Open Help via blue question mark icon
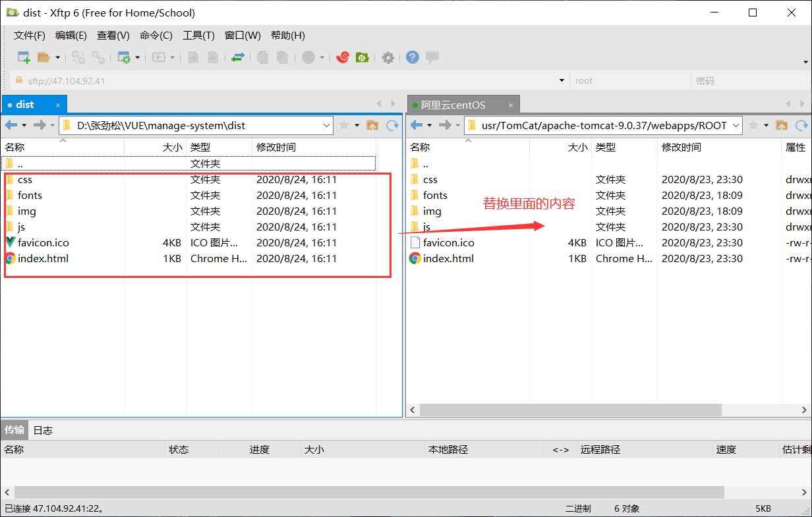 click(413, 57)
